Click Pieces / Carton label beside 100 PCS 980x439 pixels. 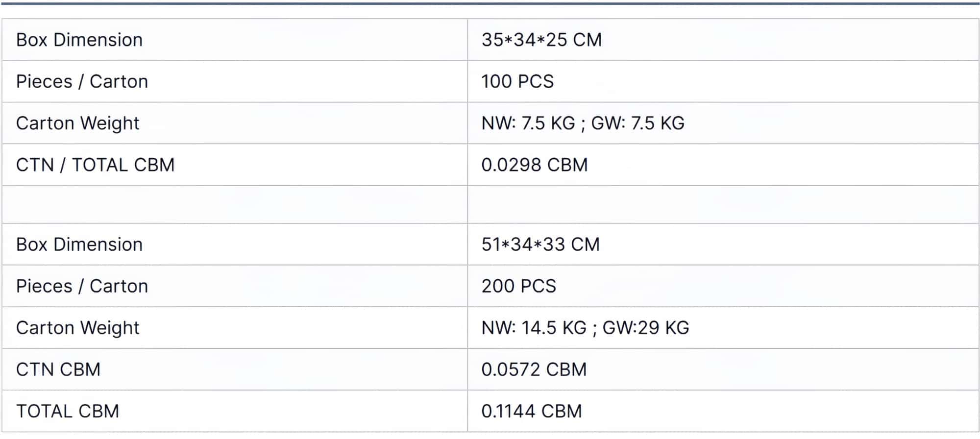pyautogui.click(x=82, y=81)
